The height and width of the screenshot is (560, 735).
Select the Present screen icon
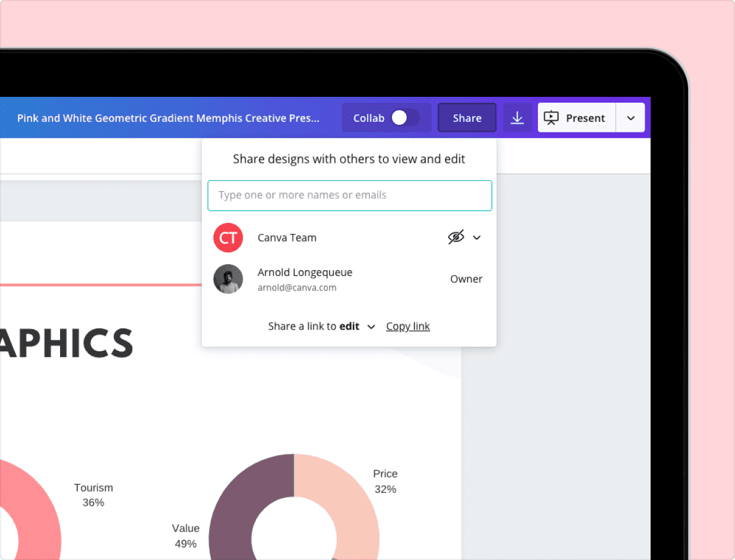click(551, 117)
